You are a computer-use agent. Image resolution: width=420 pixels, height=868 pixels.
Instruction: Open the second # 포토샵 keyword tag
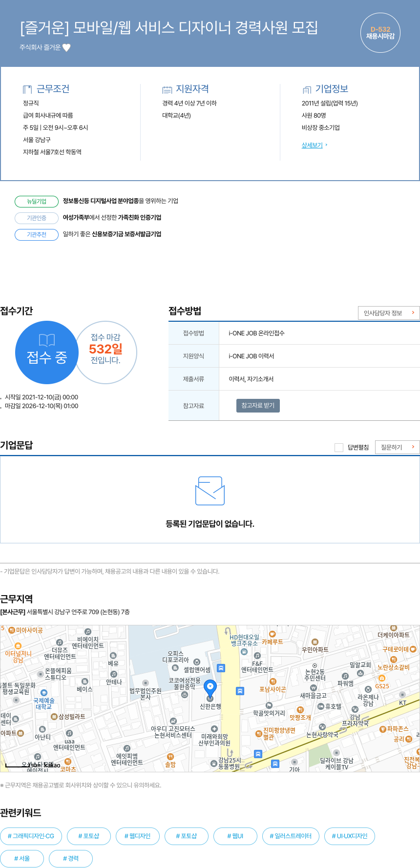click(187, 836)
